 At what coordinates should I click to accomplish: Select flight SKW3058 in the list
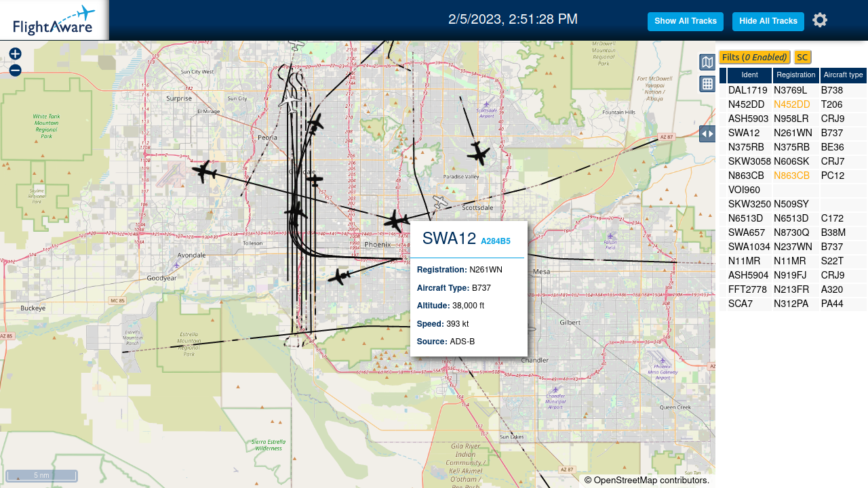(749, 161)
